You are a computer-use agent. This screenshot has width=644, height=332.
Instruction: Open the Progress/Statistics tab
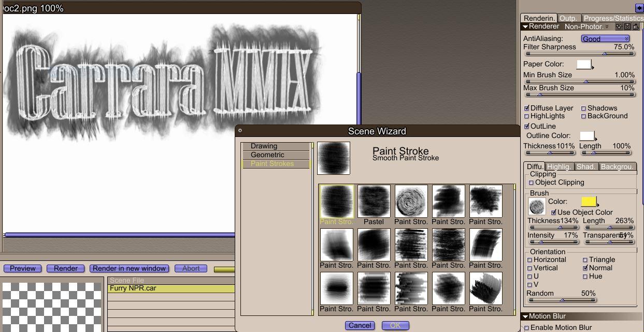(612, 18)
